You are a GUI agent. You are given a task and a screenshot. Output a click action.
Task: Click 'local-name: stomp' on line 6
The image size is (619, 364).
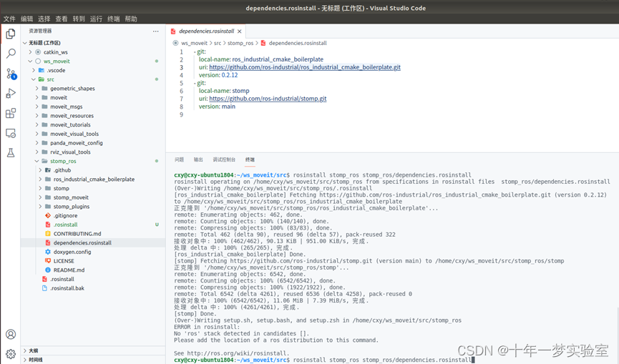[x=224, y=91]
